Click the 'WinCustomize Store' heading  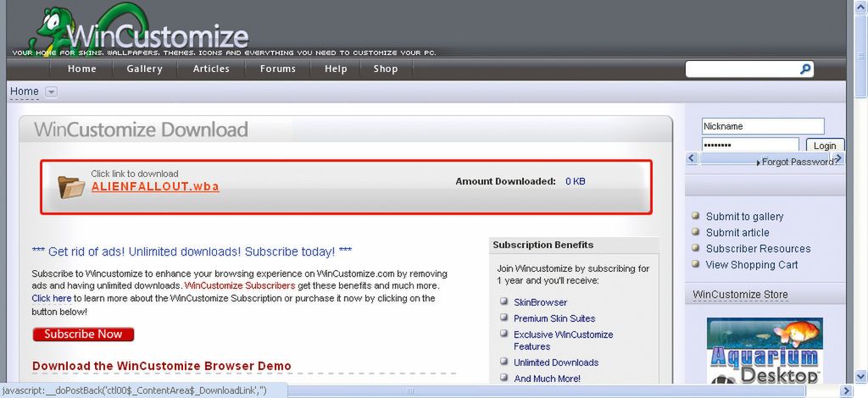tap(740, 295)
